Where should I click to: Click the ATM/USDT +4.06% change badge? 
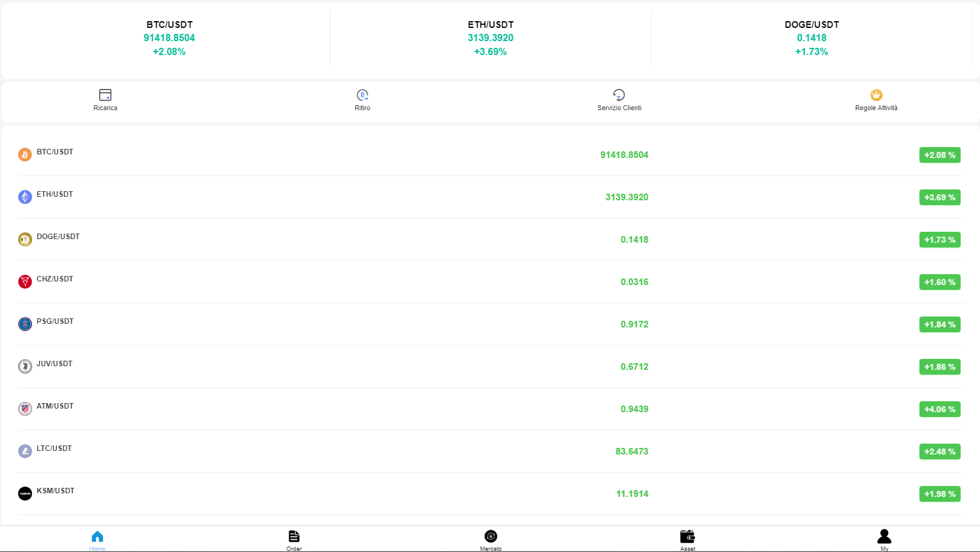939,409
